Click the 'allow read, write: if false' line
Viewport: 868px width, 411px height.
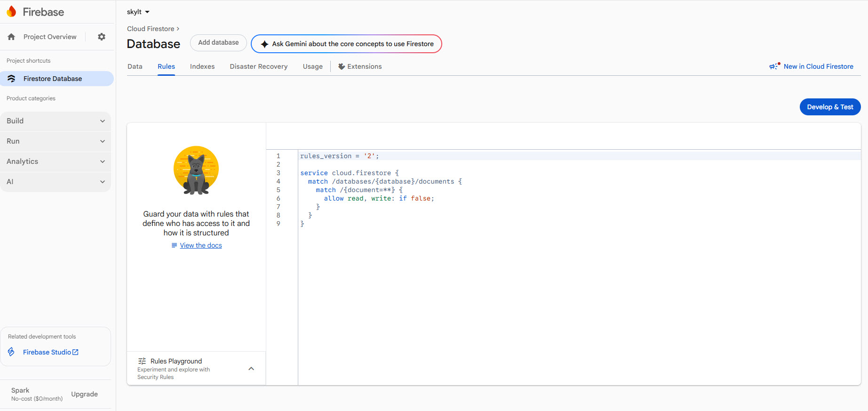pyautogui.click(x=379, y=198)
